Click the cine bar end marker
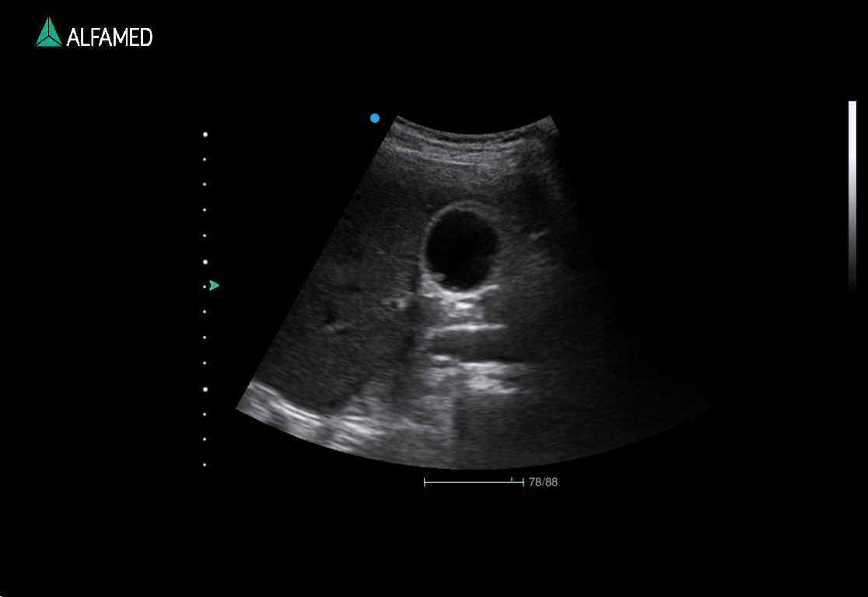The height and width of the screenshot is (597, 868). (523, 483)
